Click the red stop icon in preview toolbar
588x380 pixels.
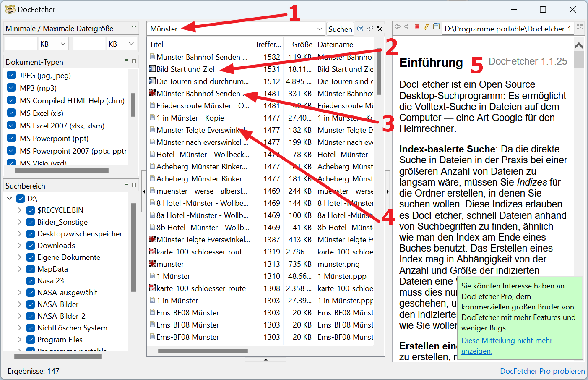coord(417,27)
